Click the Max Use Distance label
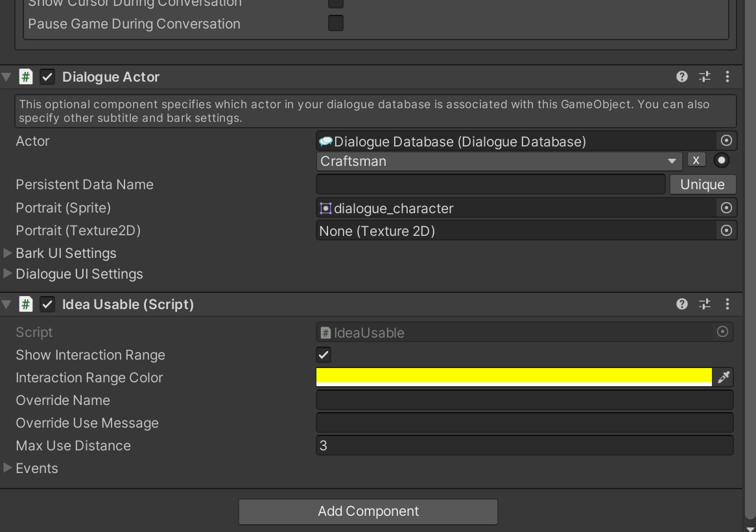Viewport: 756px width, 532px height. (x=73, y=446)
